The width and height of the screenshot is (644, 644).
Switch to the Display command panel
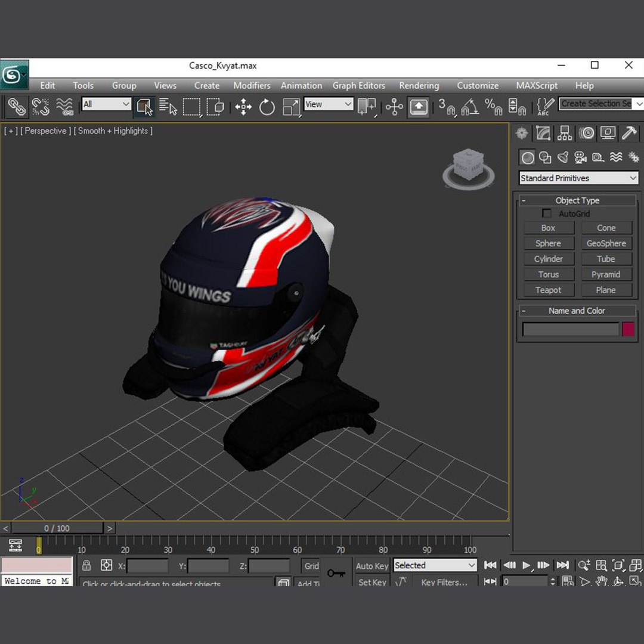click(608, 133)
